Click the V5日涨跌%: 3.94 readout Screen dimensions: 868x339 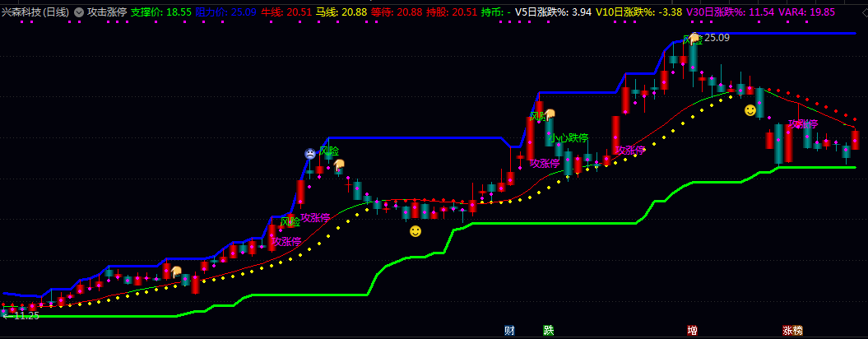(553, 12)
